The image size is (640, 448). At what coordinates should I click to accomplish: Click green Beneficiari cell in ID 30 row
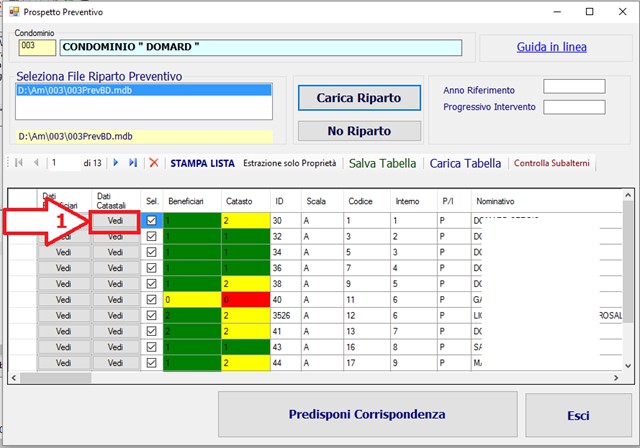(192, 221)
